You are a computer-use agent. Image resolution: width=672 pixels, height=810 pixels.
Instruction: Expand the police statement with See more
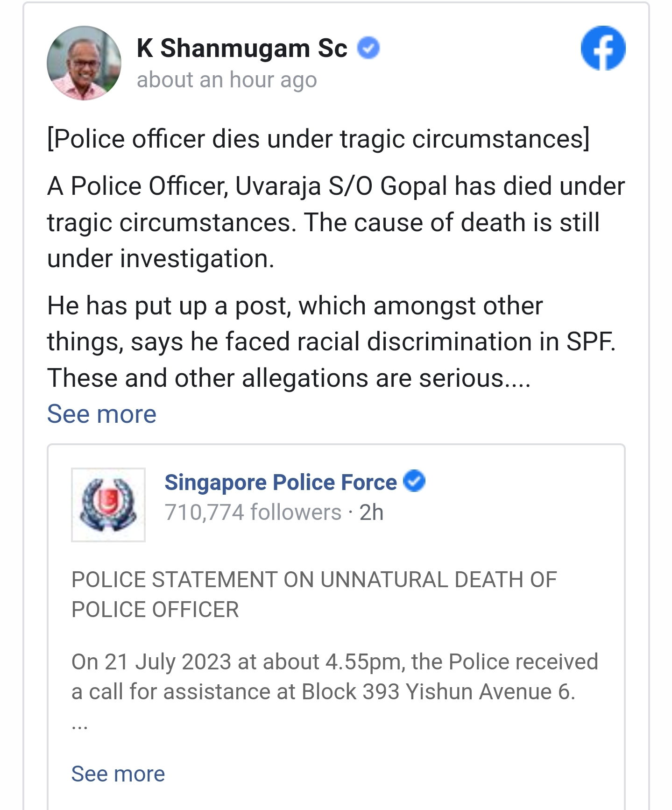pos(118,774)
